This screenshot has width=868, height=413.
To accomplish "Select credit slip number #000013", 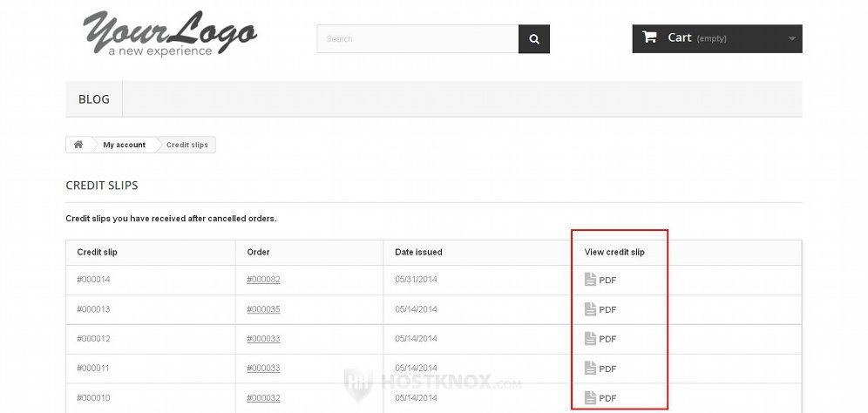I will [x=93, y=309].
